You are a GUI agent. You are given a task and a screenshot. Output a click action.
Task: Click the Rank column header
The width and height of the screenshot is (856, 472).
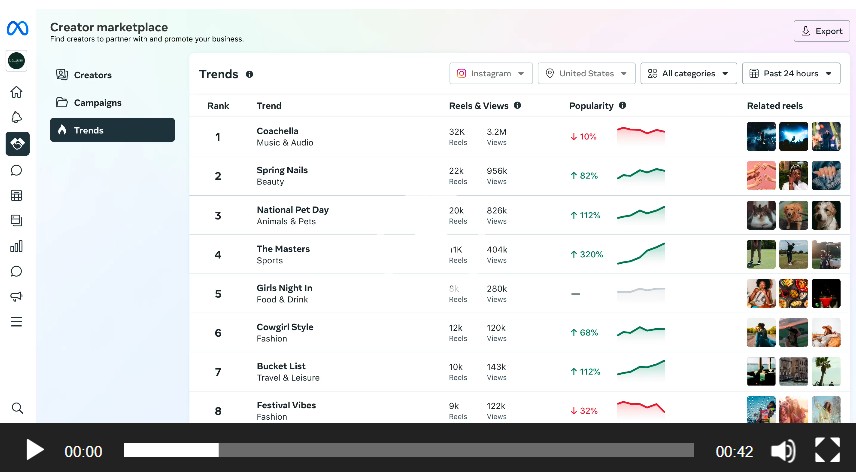click(218, 106)
